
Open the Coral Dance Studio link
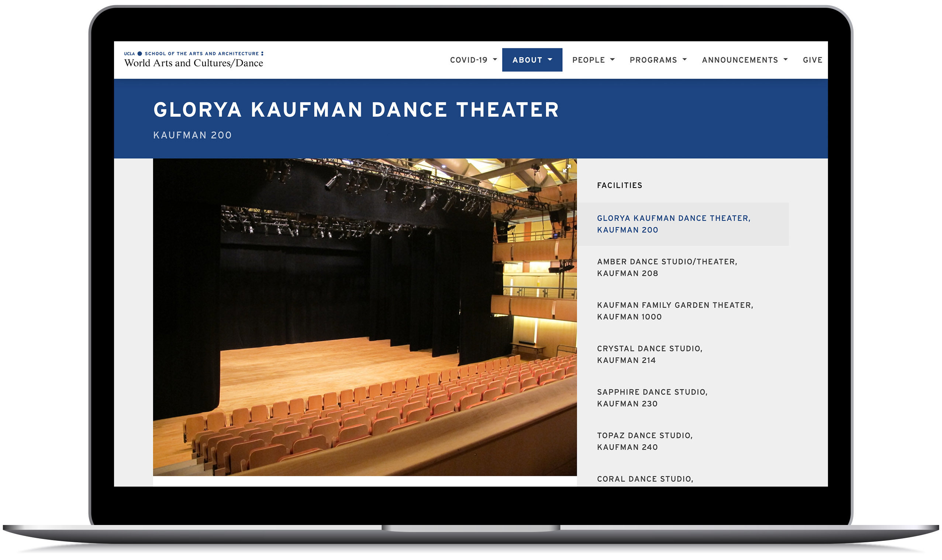[645, 479]
